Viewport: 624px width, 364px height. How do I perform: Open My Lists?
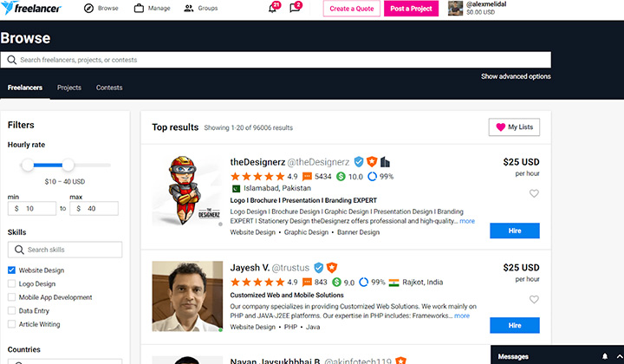pyautogui.click(x=514, y=127)
